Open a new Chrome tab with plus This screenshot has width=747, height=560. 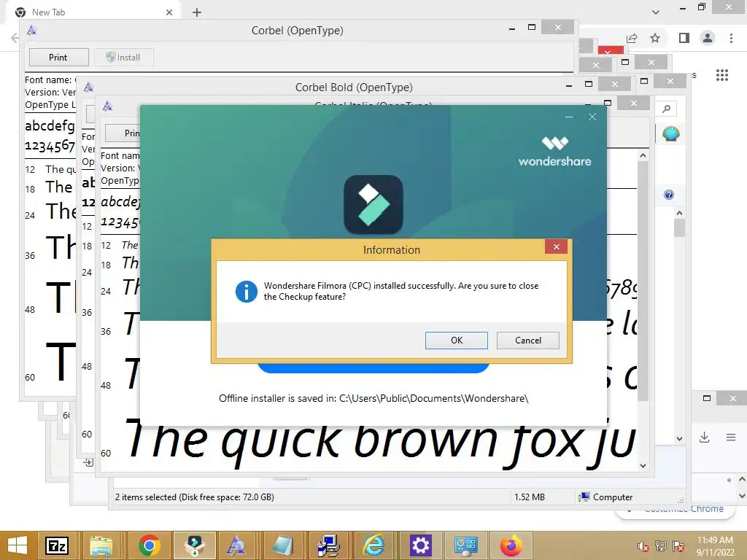[197, 12]
